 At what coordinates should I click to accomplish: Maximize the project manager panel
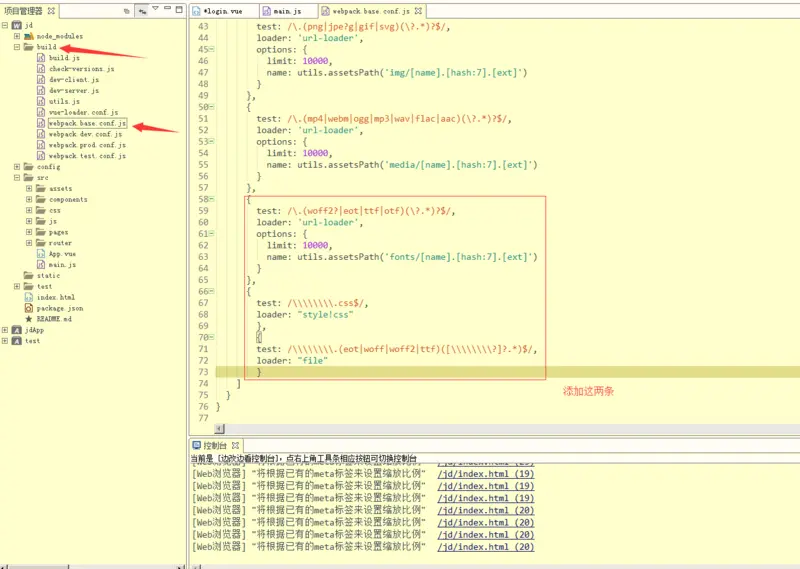(x=179, y=9)
